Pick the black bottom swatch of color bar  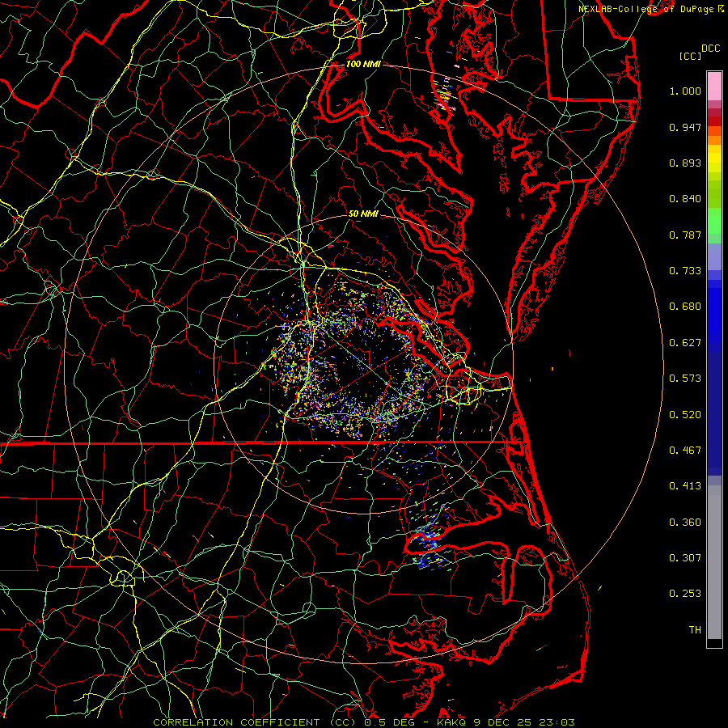pyautogui.click(x=714, y=643)
